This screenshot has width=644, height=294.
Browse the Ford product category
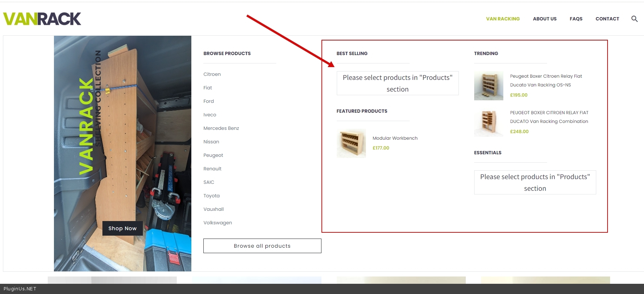coord(208,101)
